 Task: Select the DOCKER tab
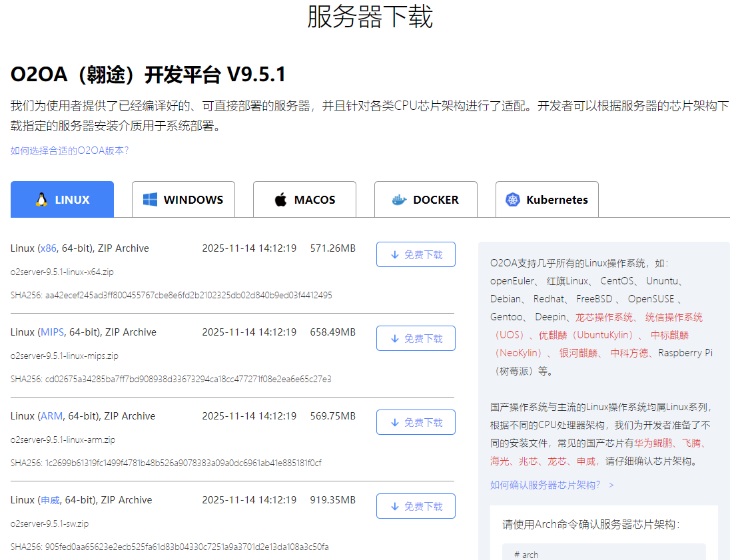pyautogui.click(x=426, y=200)
